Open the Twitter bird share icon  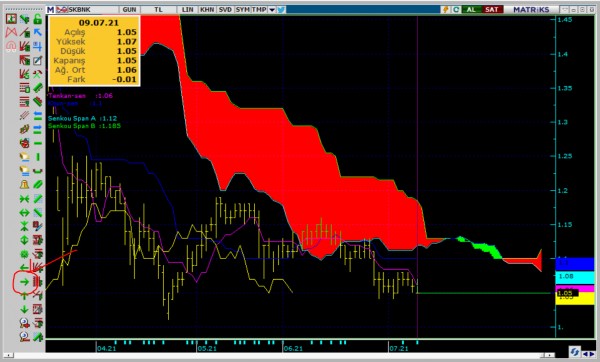click(x=281, y=10)
